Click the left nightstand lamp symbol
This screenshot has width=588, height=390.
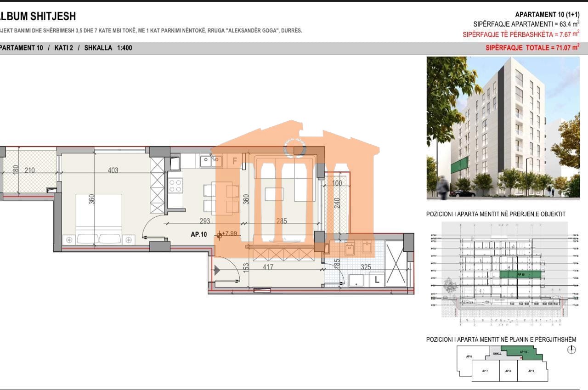click(69, 239)
